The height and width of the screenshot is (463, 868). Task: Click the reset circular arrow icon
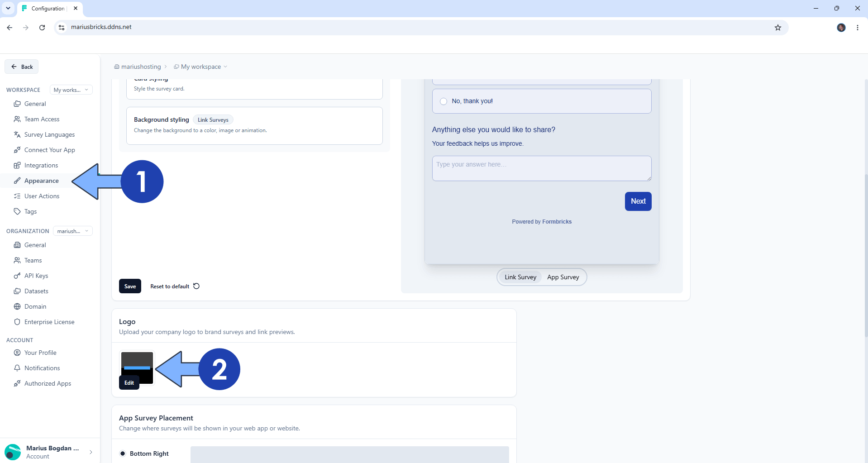coord(196,286)
